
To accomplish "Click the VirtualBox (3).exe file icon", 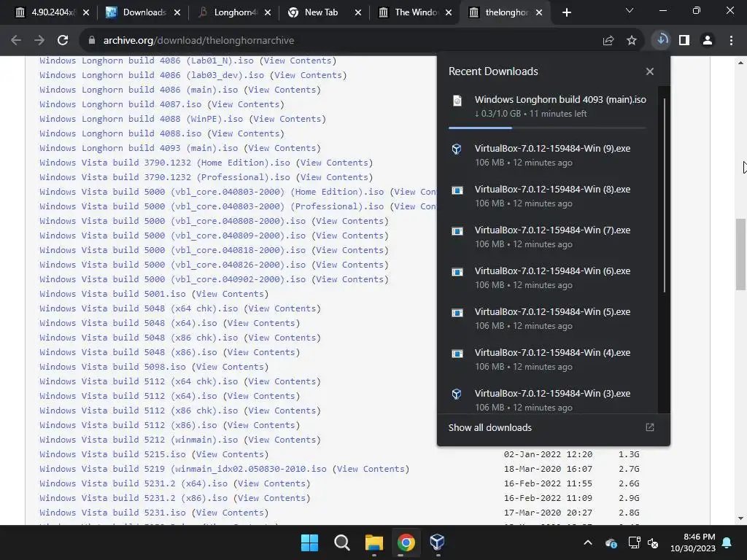I will tap(457, 394).
